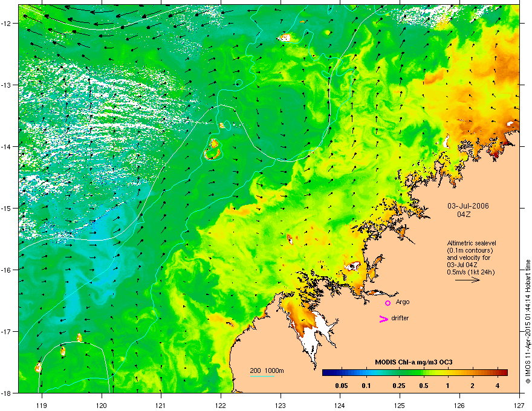Click the green section of colorbar near 0.25

click(x=400, y=373)
